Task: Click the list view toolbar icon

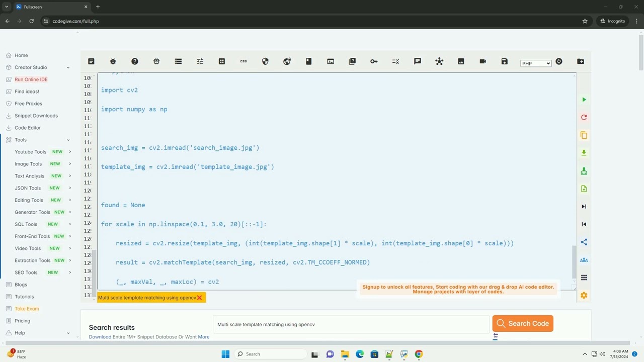Action: [x=178, y=61]
